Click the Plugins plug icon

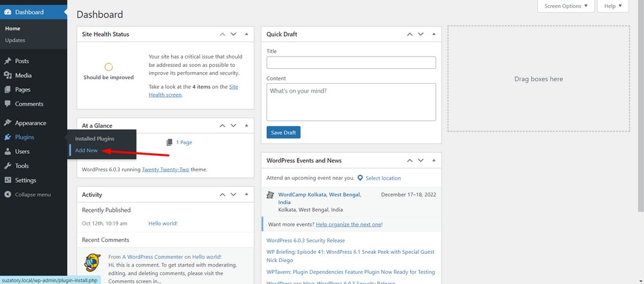click(8, 137)
